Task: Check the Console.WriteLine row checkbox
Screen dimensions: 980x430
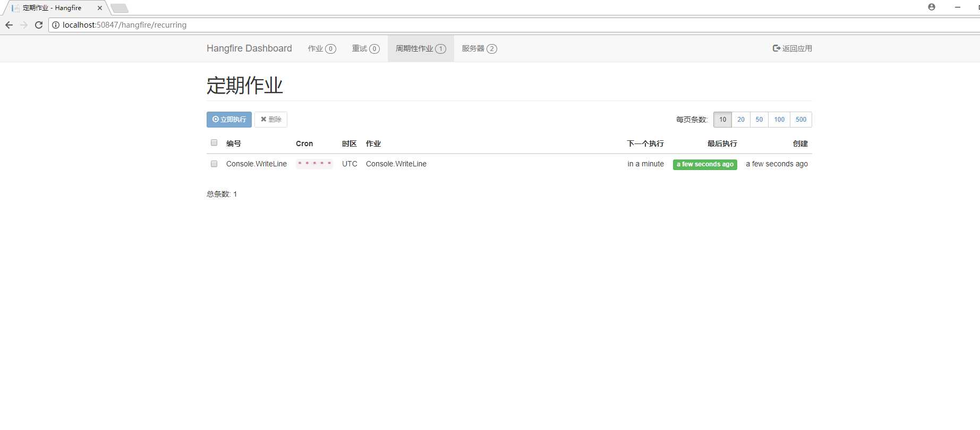Action: point(214,164)
